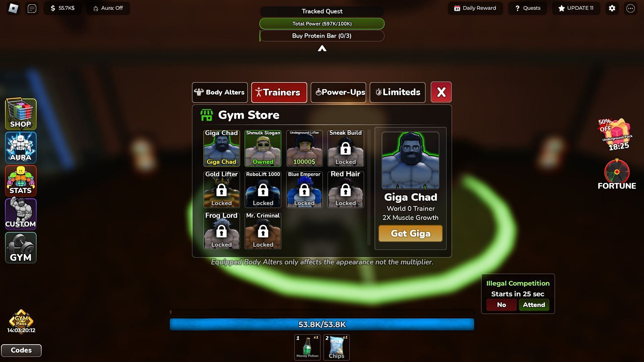Viewport: 644px width, 362px height.
Task: Select the Trainers tab
Action: click(x=279, y=92)
